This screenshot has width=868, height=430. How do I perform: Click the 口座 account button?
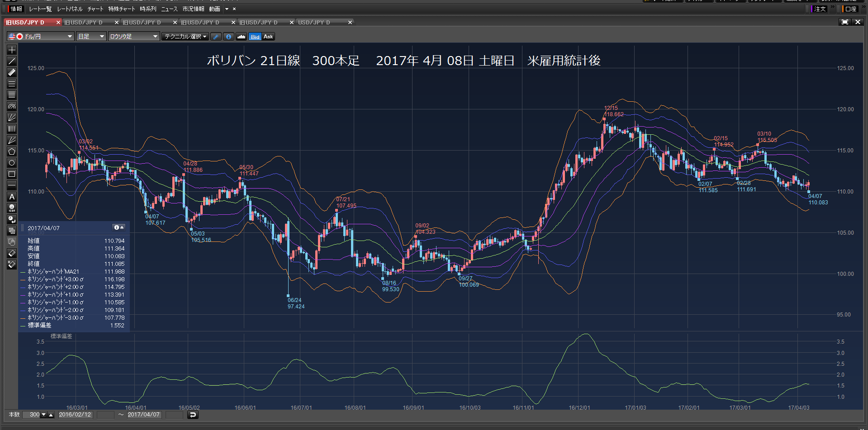point(850,9)
